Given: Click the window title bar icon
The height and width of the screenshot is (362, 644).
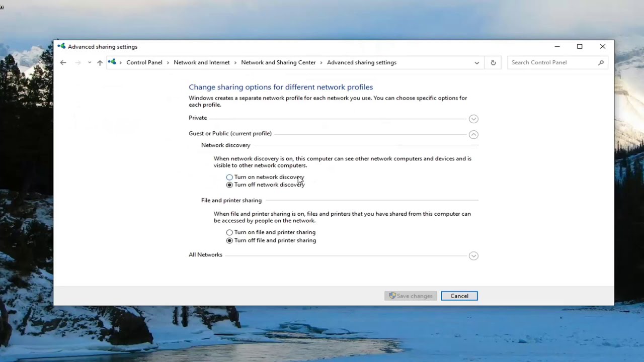Looking at the screenshot, I should 61,46.
